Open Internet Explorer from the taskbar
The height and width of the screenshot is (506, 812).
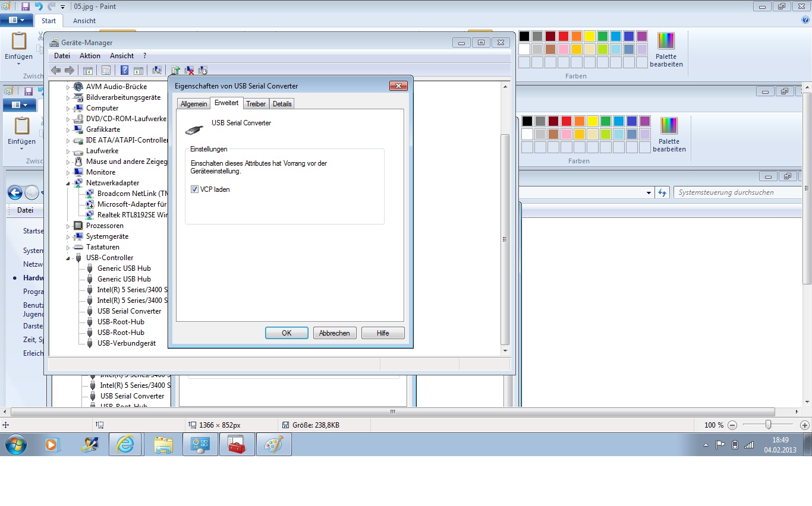(125, 444)
